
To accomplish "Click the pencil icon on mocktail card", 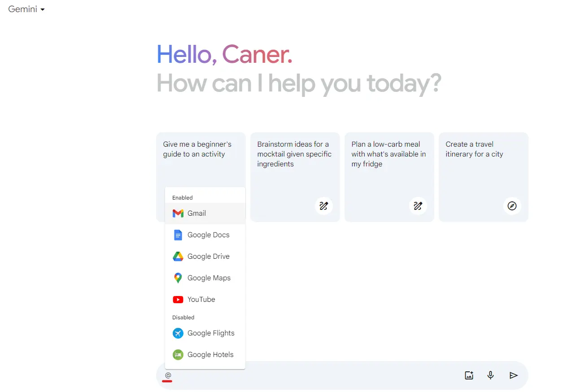I will (323, 206).
